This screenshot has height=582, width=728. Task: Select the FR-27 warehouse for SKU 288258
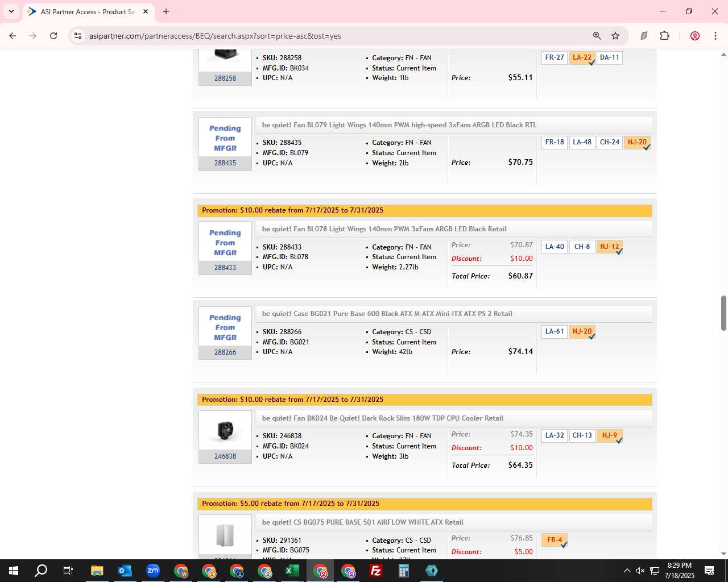coord(555,57)
